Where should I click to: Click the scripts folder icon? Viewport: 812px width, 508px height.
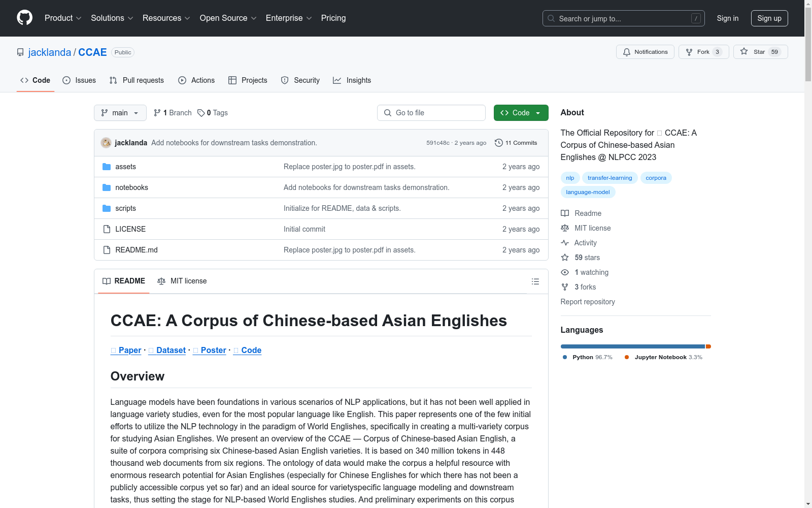pyautogui.click(x=107, y=208)
